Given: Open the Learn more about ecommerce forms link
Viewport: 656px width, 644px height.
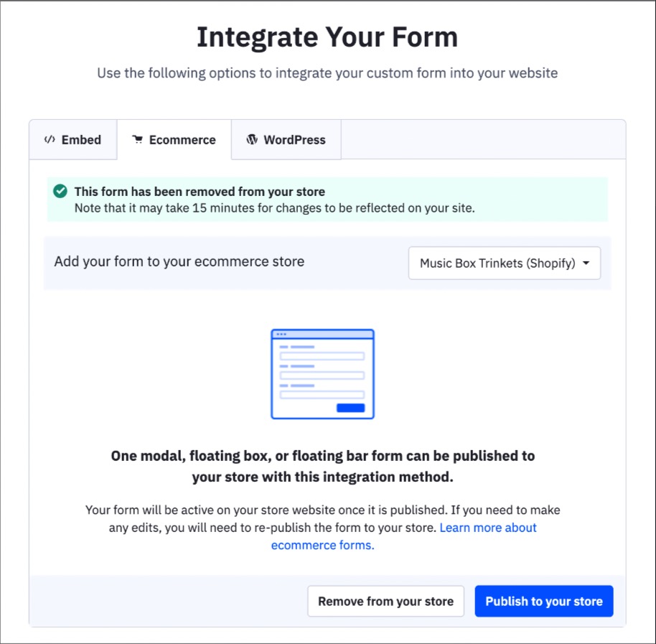Looking at the screenshot, I should [x=487, y=528].
